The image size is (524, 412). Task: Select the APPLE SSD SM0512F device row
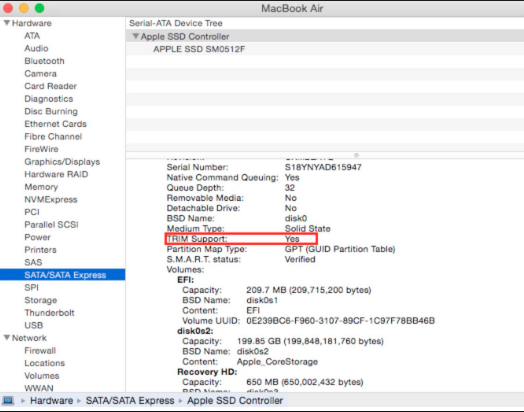point(325,49)
